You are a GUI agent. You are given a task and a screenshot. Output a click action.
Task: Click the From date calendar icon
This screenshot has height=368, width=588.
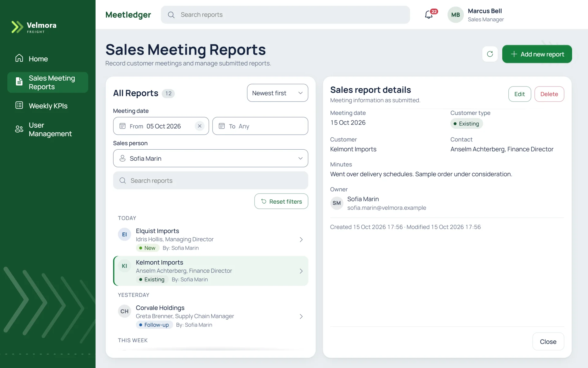tap(123, 126)
